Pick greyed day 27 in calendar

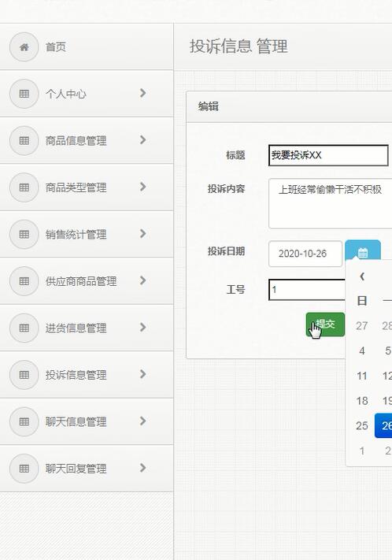coord(361,325)
